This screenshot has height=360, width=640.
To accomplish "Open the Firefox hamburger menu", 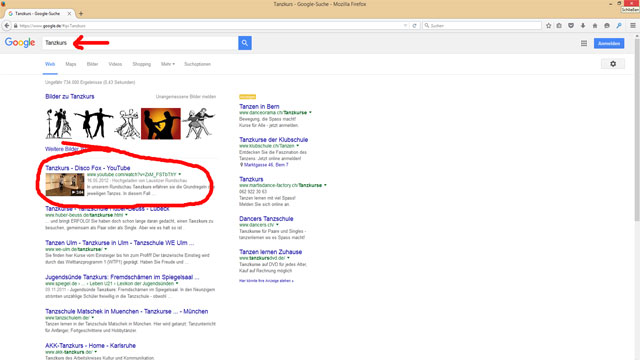I will coord(633,26).
